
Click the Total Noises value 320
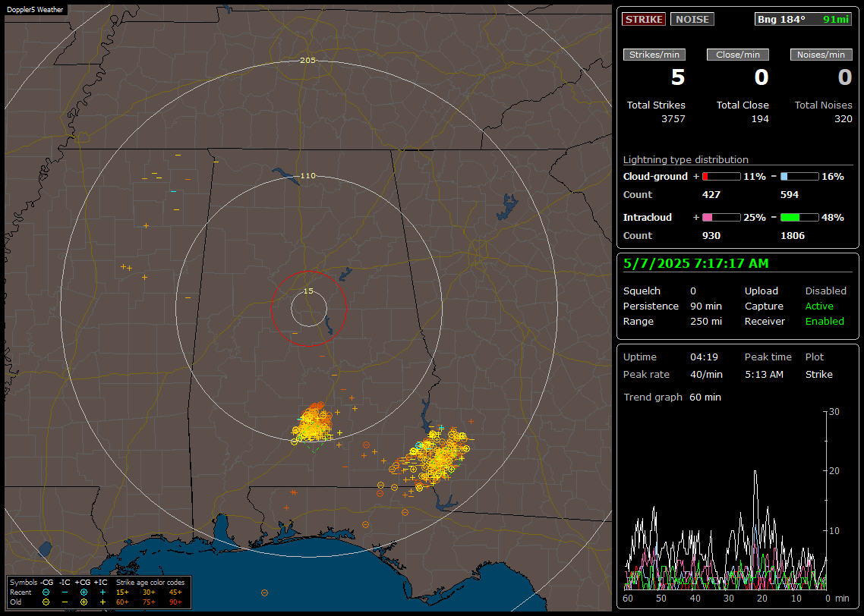click(843, 119)
